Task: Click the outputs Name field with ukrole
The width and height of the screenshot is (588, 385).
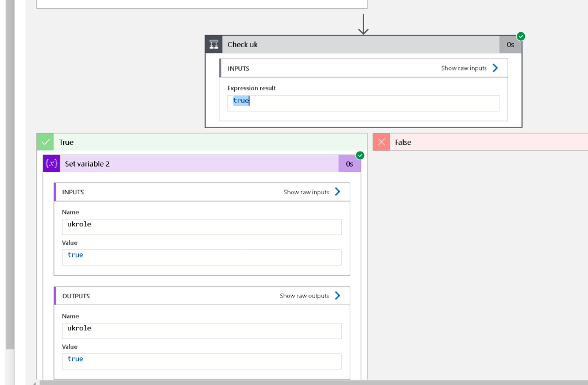Action: click(202, 331)
